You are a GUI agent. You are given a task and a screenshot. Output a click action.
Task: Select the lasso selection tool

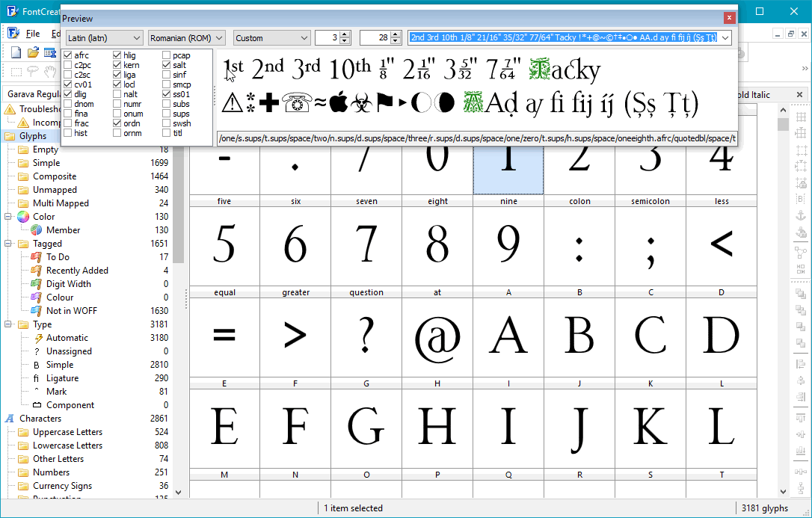33,72
